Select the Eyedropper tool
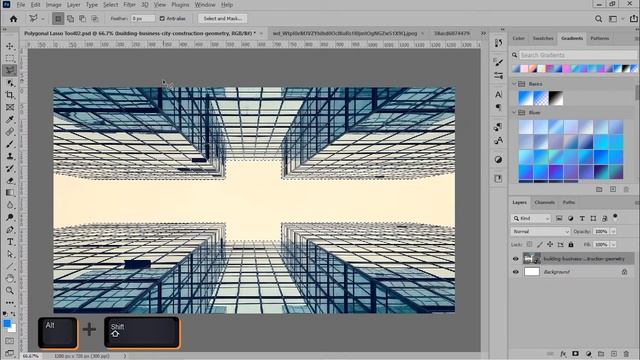The image size is (640, 360). click(10, 120)
